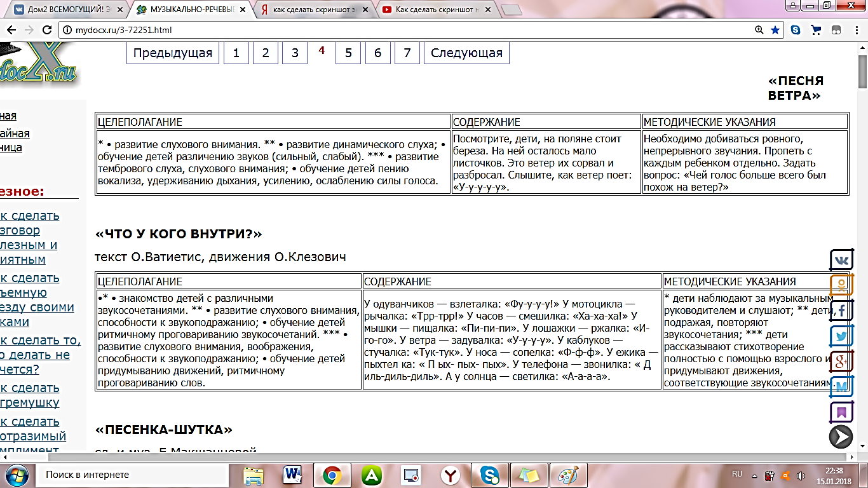Click the purple bookmark share icon

842,412
